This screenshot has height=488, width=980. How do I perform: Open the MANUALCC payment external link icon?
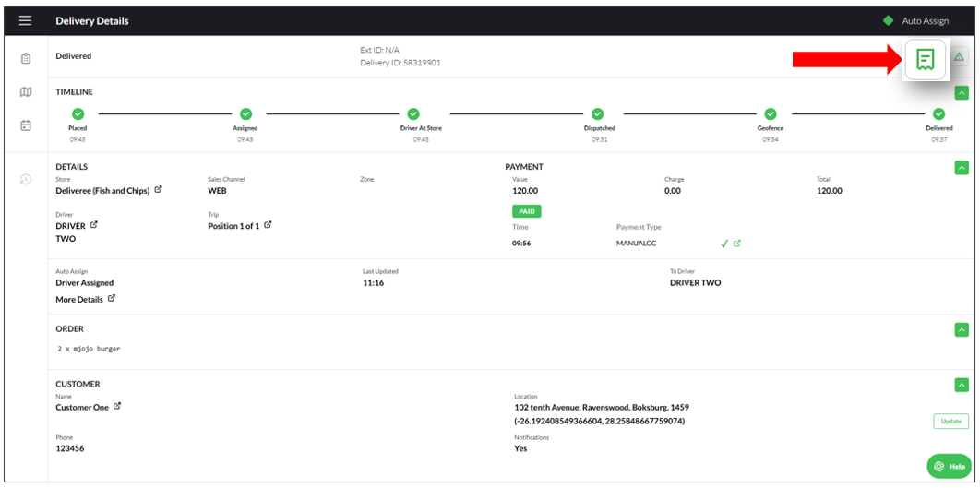coord(737,244)
